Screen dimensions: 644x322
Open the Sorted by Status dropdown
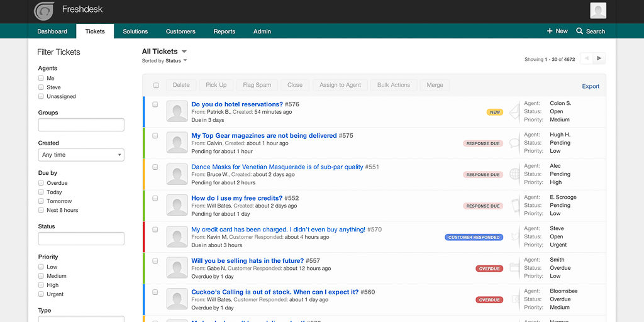(x=164, y=61)
